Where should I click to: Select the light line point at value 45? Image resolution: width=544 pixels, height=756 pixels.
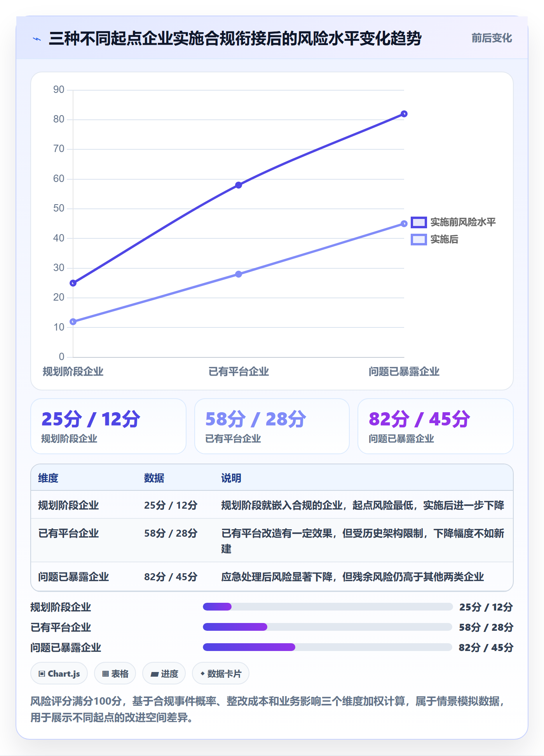(404, 224)
